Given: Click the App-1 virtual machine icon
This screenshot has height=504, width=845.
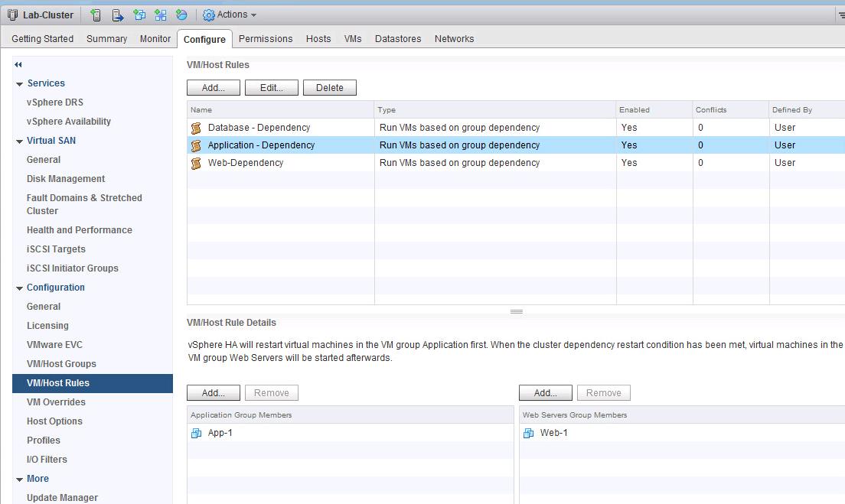Looking at the screenshot, I should 197,433.
